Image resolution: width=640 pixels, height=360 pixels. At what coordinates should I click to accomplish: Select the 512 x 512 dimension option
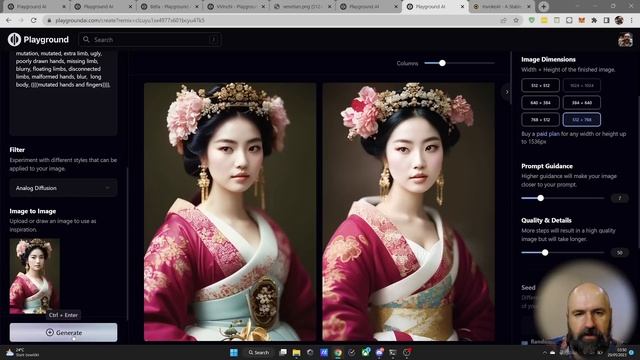click(540, 85)
